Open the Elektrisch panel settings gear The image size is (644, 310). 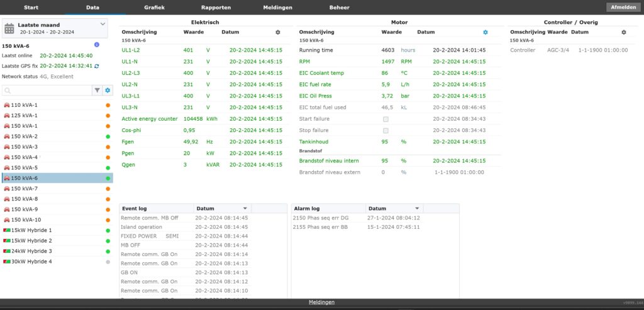278,32
